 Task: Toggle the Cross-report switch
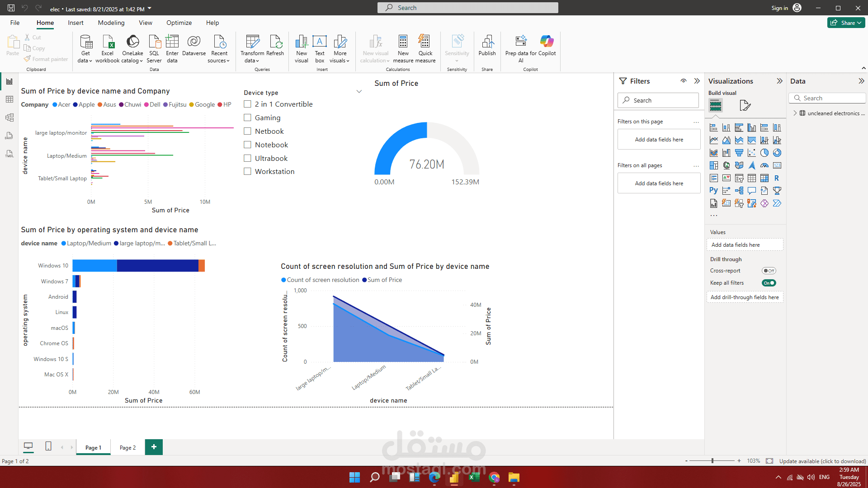[769, 271]
